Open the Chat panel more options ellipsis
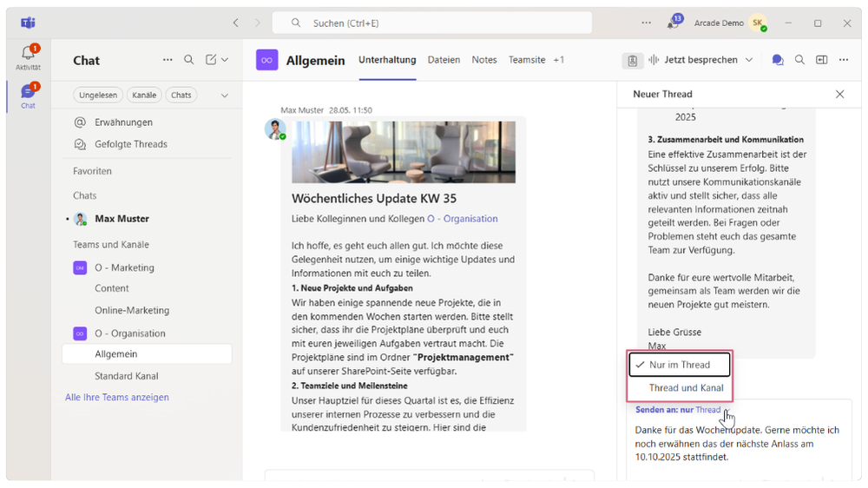This screenshot has width=868, height=488. (168, 59)
